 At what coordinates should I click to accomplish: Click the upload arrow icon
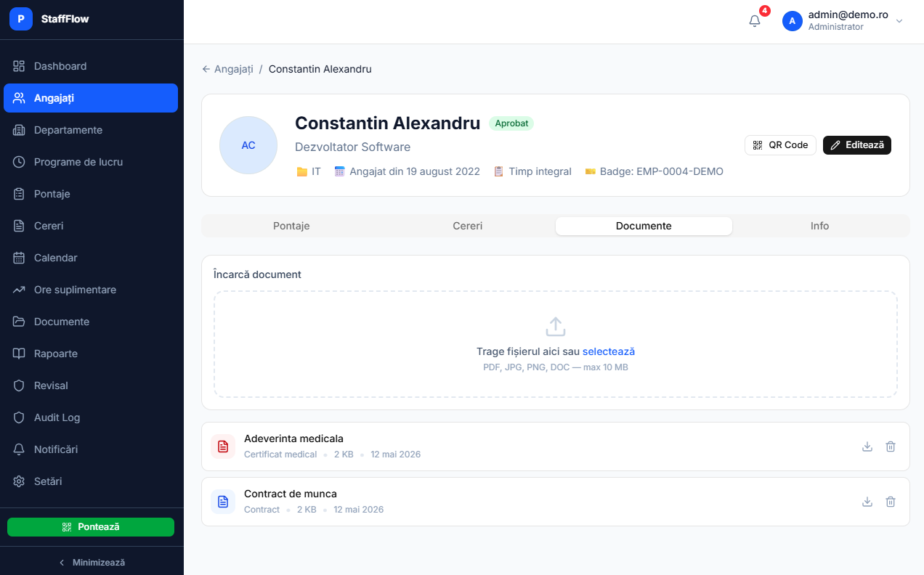tap(556, 327)
